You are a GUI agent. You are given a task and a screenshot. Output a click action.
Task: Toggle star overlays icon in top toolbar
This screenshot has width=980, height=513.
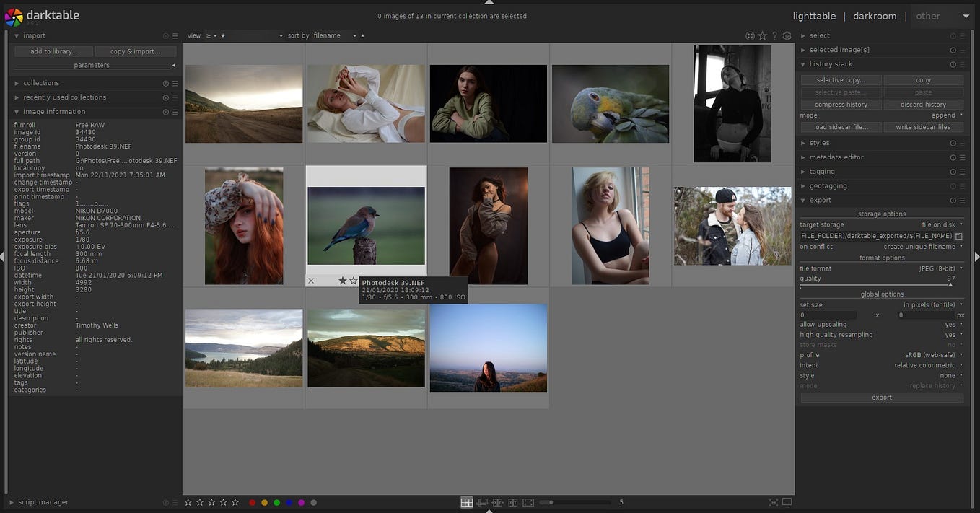tap(762, 35)
